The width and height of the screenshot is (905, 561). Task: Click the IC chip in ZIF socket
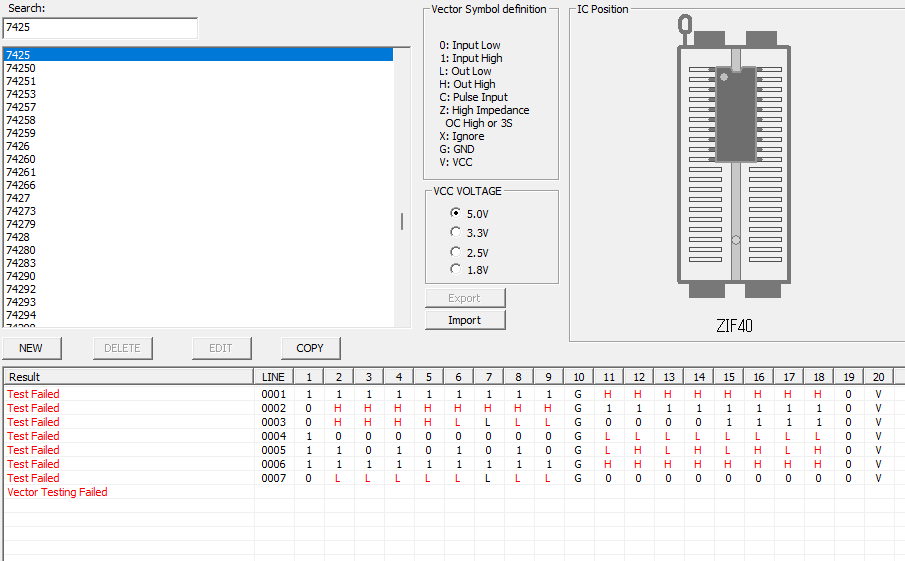pyautogui.click(x=735, y=113)
